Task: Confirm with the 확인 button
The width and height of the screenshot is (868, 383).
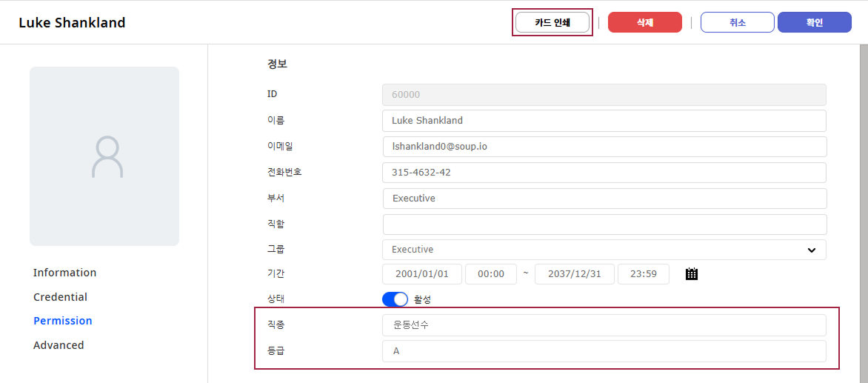Action: click(x=814, y=22)
